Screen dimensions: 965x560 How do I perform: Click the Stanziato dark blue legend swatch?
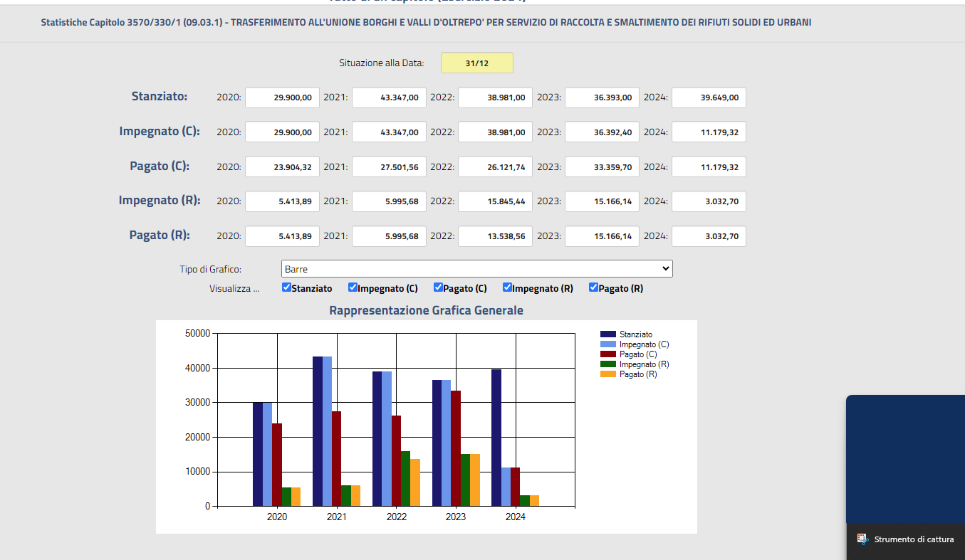pos(607,334)
